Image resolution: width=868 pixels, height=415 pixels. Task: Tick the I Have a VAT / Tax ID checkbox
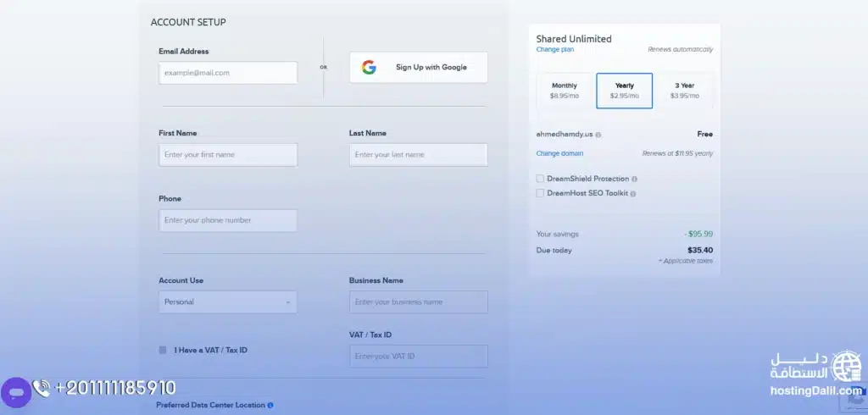pos(163,350)
